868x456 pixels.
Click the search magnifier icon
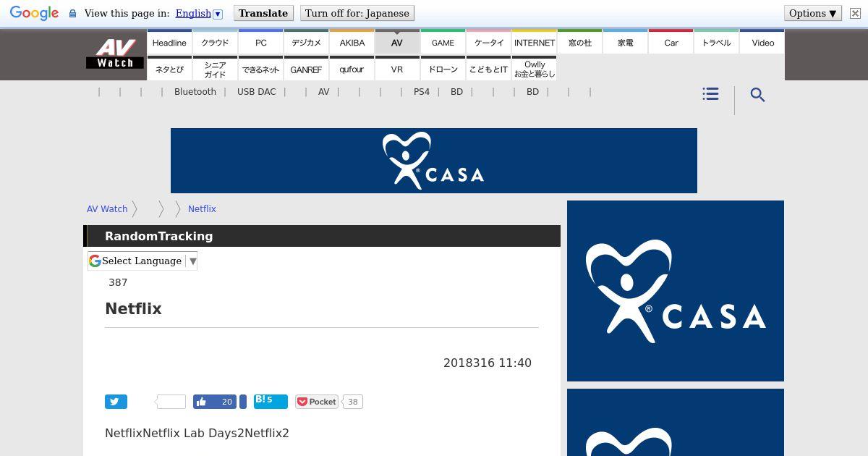pos(757,95)
